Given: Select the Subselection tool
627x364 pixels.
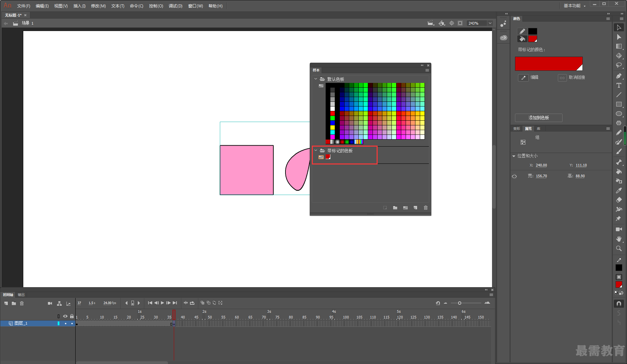Looking at the screenshot, I should (619, 37).
